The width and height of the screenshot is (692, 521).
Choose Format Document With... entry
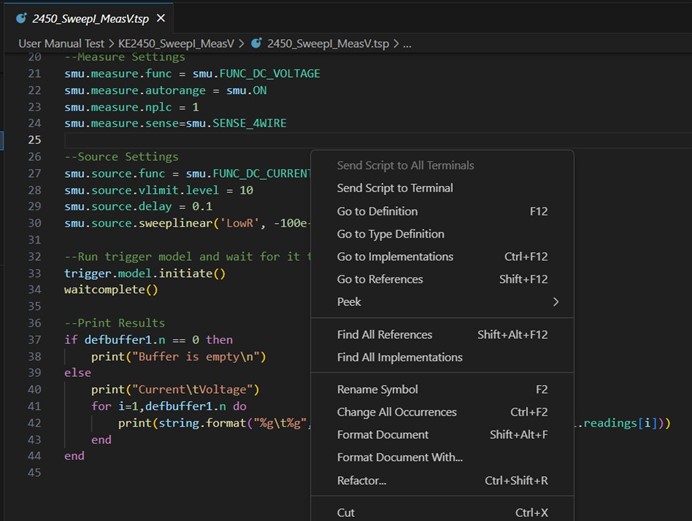(400, 457)
